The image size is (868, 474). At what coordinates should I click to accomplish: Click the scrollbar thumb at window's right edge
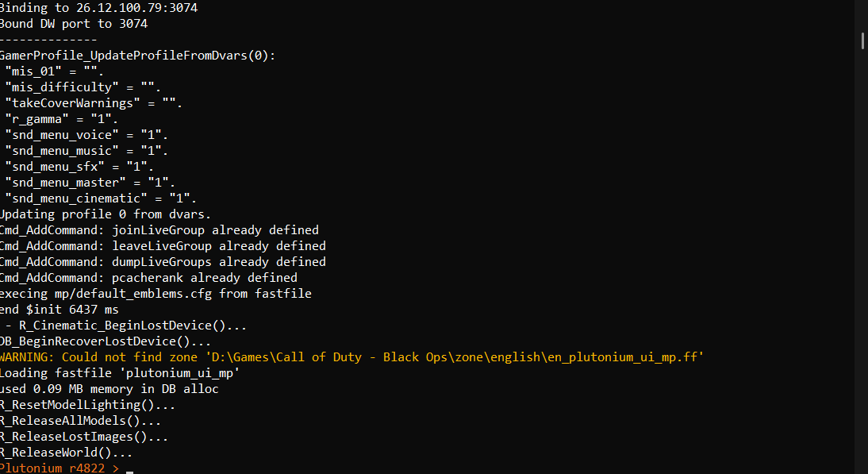pyautogui.click(x=862, y=41)
